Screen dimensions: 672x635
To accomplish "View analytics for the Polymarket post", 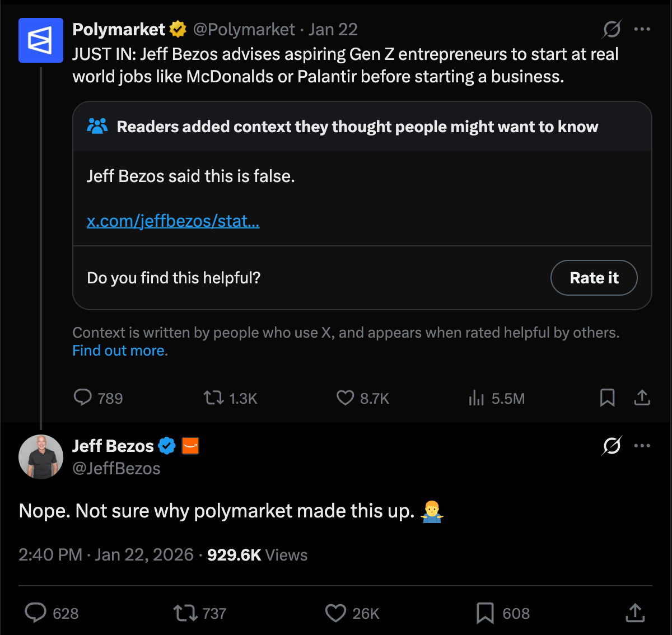I will 476,398.
